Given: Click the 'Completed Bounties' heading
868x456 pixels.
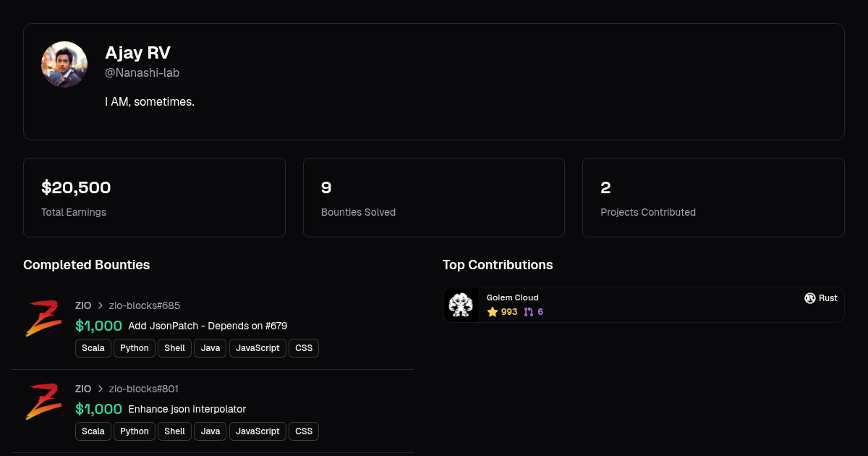Looking at the screenshot, I should 87,265.
